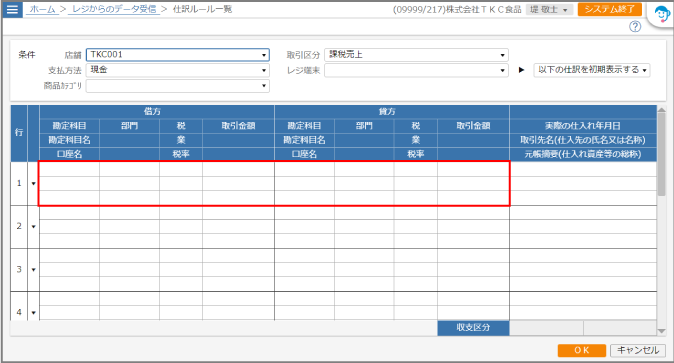Open the 取引区分 課税売上 dropdown
The width and height of the screenshot is (674, 363).
pos(416,55)
